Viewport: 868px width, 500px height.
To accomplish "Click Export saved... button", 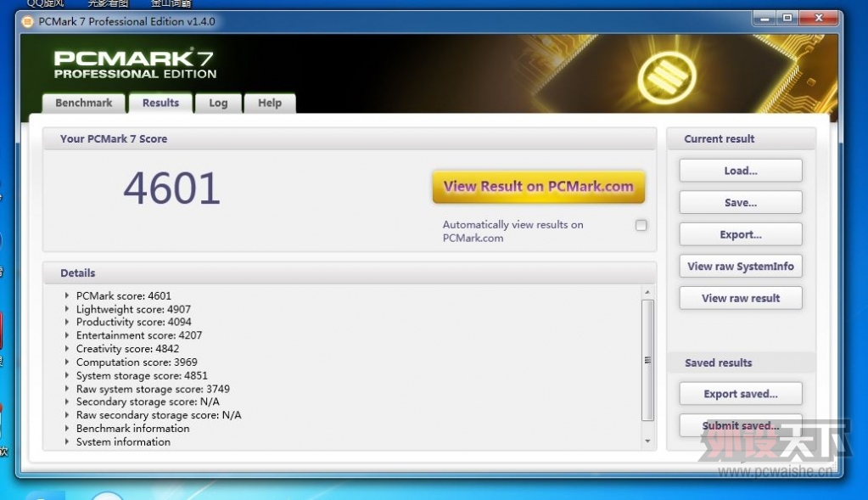I will (741, 394).
